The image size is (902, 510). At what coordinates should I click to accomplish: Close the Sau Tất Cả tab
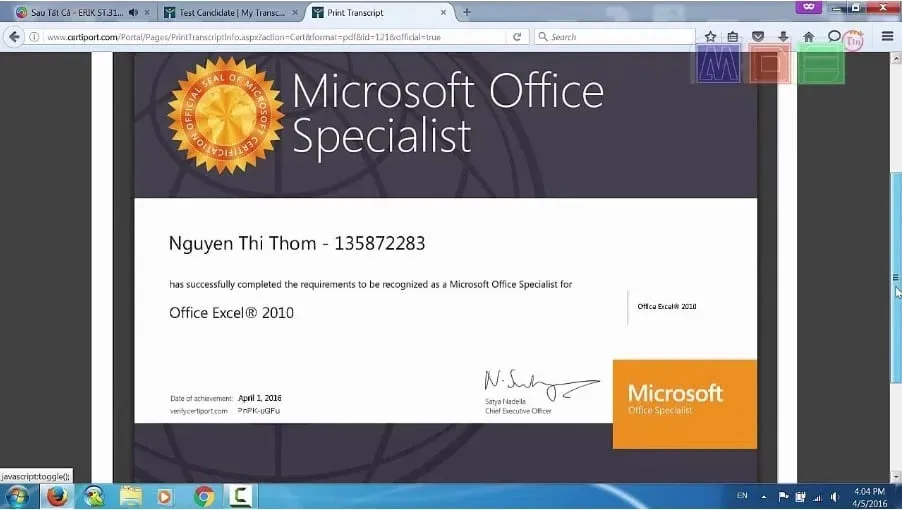tap(147, 12)
